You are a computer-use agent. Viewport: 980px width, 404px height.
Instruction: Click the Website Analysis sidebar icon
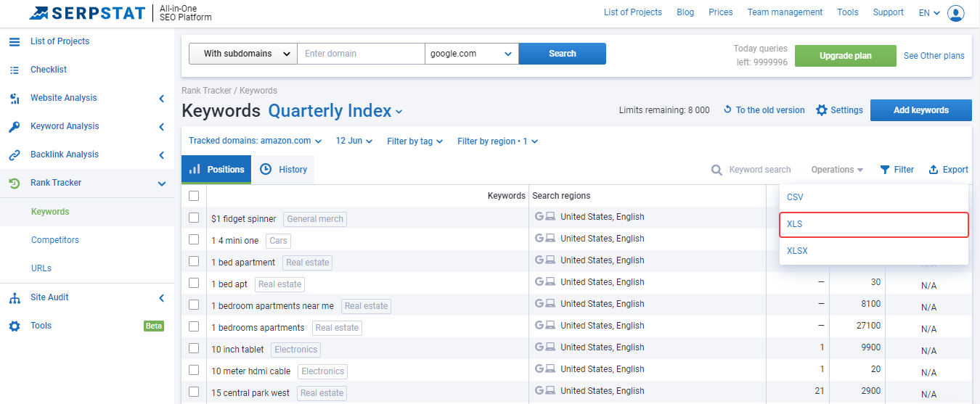[x=15, y=98]
